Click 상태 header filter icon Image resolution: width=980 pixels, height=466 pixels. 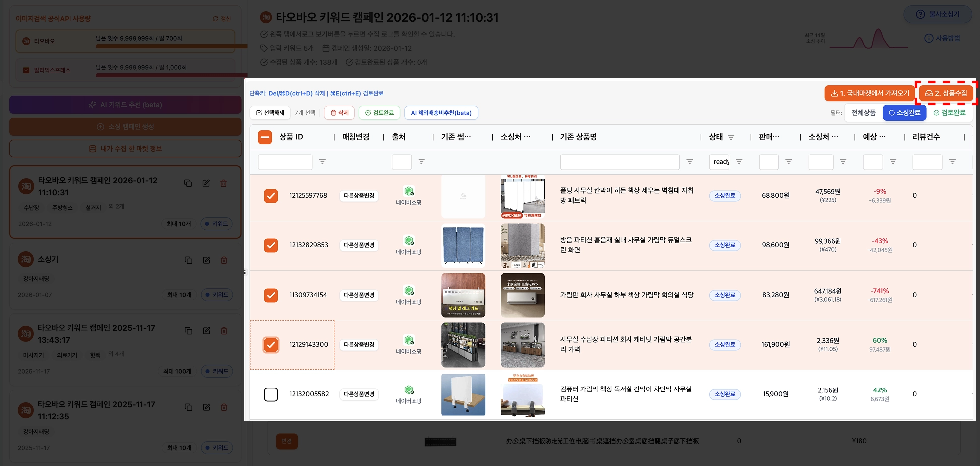tap(731, 137)
